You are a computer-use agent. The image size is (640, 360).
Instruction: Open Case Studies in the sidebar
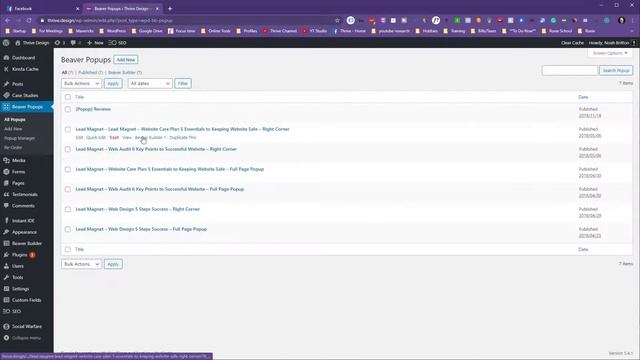point(25,95)
